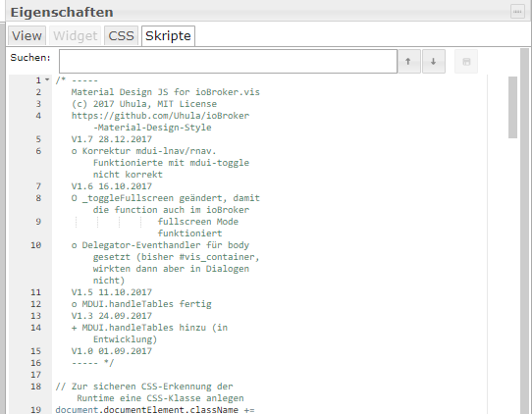Image resolution: width=532 pixels, height=414 pixels.
Task: Click text "Runtime eine CSS-Klasse anlegen"
Action: point(160,398)
